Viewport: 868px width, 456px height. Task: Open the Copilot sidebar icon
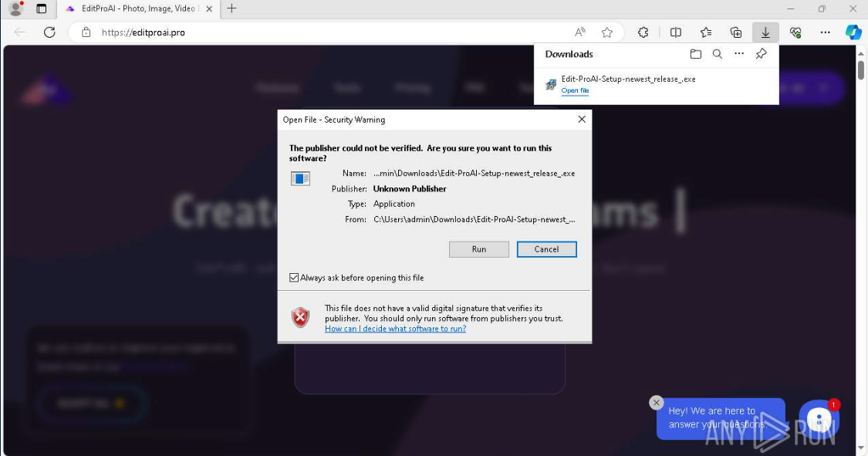[853, 32]
